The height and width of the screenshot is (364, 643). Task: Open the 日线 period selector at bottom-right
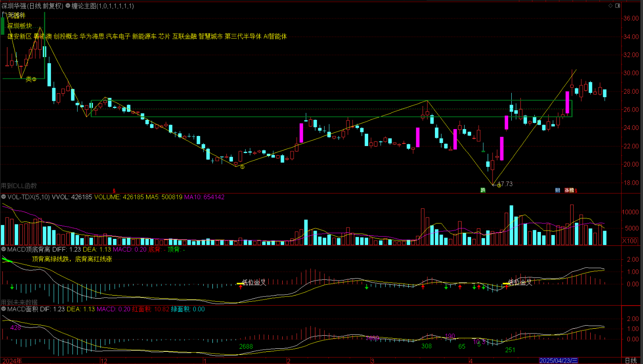tap(630, 361)
